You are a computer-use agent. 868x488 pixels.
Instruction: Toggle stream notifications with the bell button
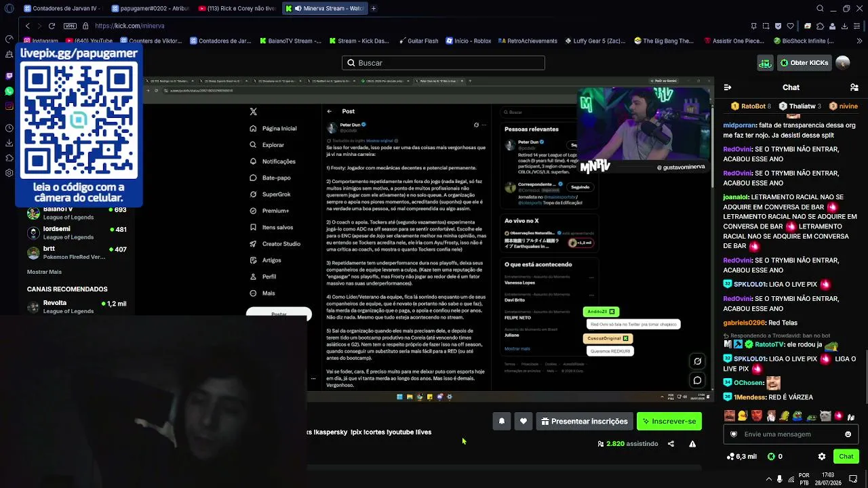click(x=502, y=422)
